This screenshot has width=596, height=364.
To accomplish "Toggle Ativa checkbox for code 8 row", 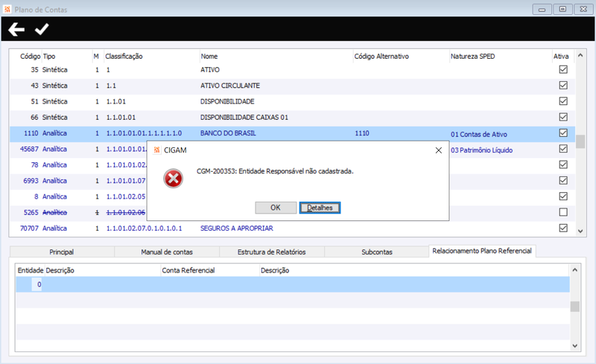I will pyautogui.click(x=563, y=196).
